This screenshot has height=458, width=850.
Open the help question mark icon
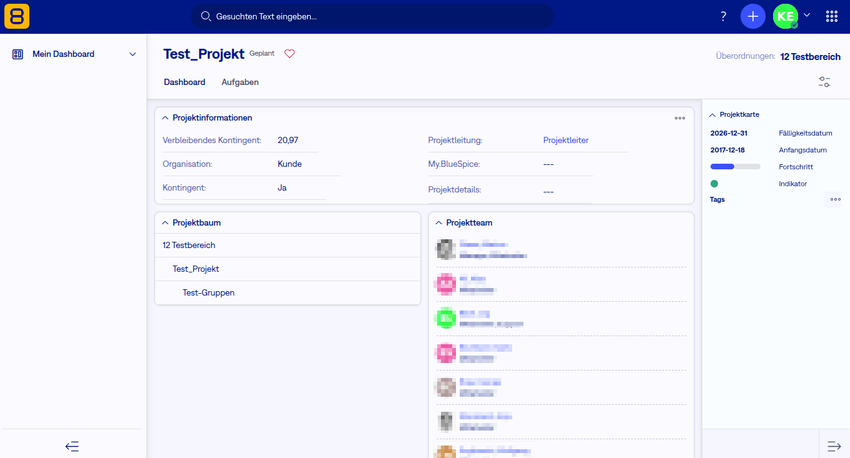coord(723,16)
